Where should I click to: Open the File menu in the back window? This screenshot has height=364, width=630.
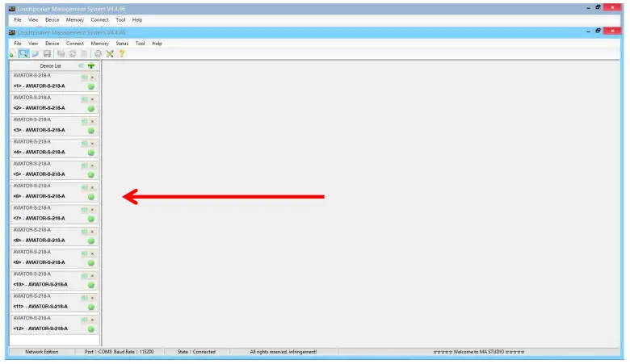point(18,19)
